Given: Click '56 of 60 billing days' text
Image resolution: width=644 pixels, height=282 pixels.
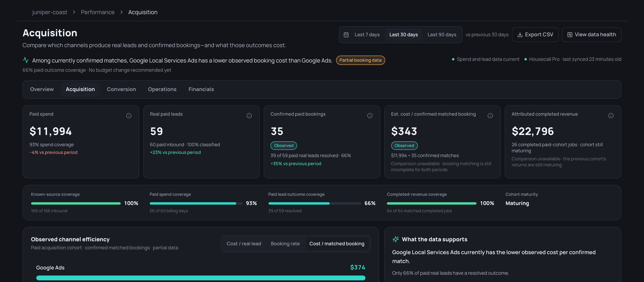Looking at the screenshot, I should (x=169, y=211).
